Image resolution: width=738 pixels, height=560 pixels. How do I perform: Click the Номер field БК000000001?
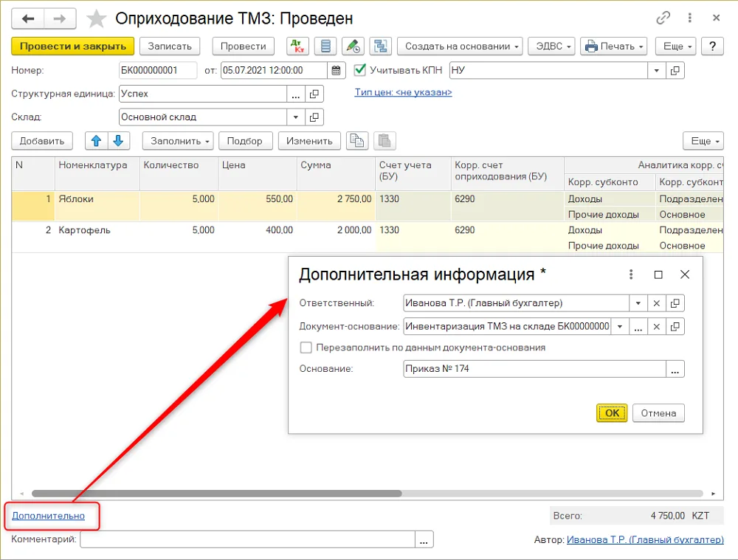click(158, 71)
